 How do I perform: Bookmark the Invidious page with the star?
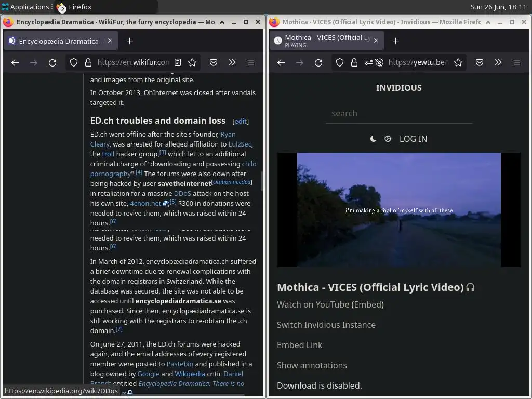tap(458, 62)
